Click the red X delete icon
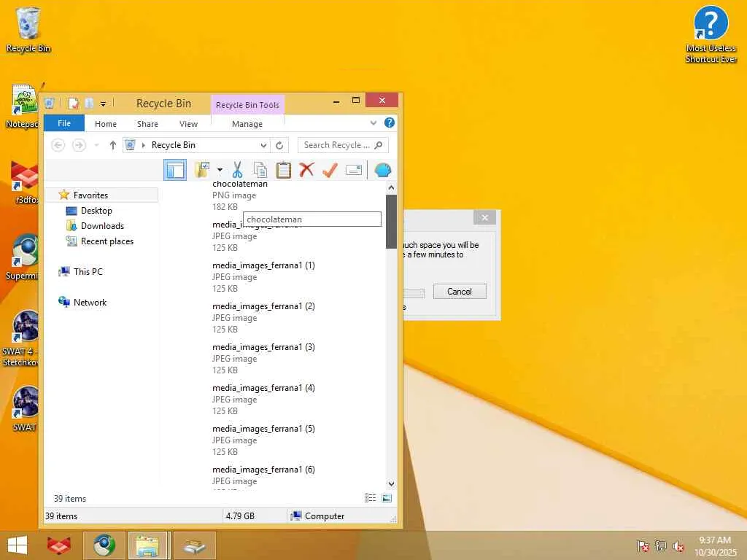The height and width of the screenshot is (560, 747). pyautogui.click(x=307, y=169)
